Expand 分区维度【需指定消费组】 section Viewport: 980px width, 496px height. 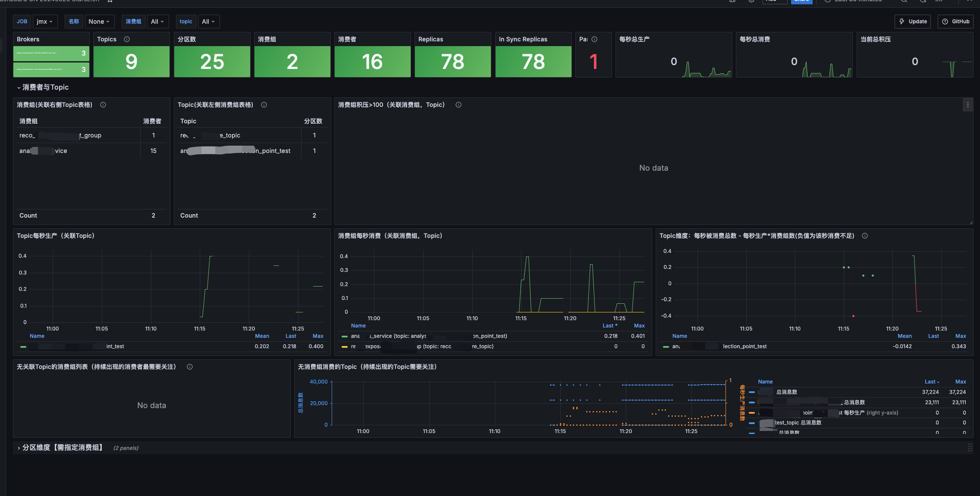click(x=19, y=448)
